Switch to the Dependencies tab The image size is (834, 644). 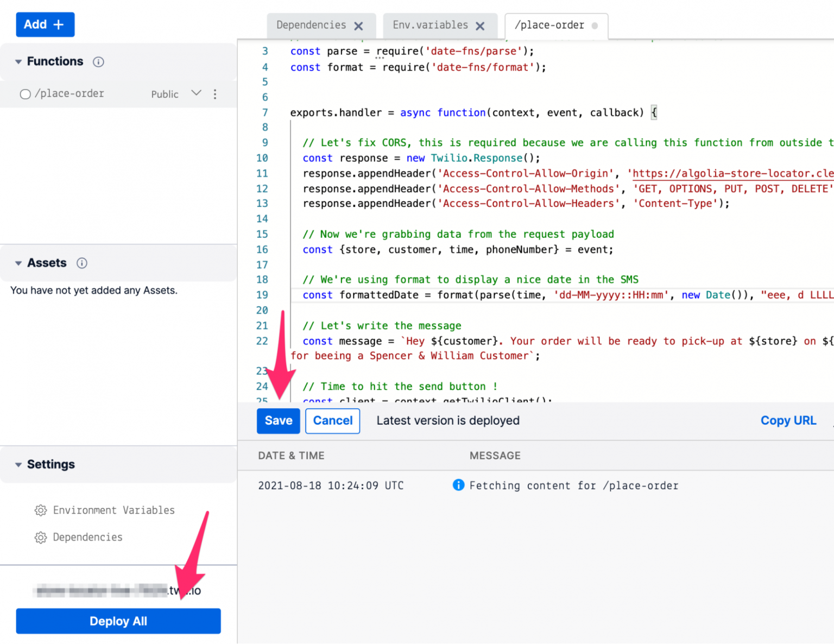(311, 25)
